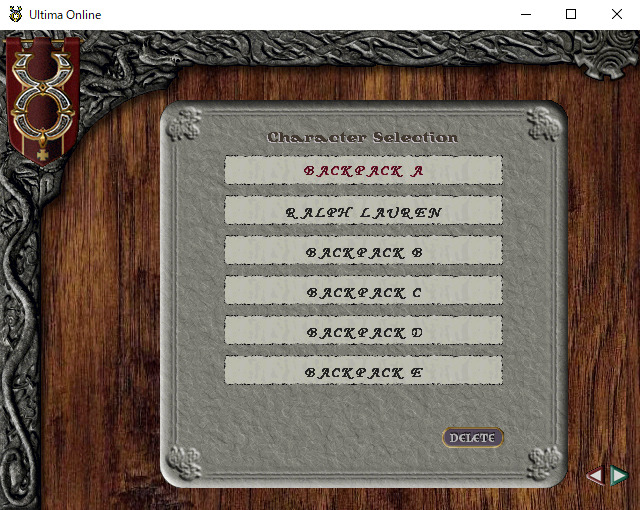Close the Ultima Online window

pos(617,15)
